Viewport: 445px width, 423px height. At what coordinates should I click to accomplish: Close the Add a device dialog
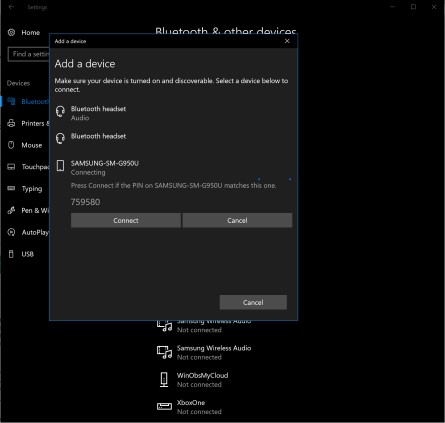click(287, 41)
